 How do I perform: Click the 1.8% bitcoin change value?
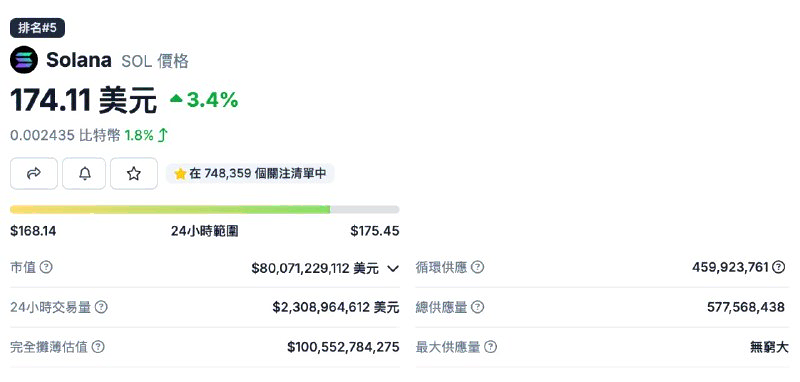tap(139, 135)
